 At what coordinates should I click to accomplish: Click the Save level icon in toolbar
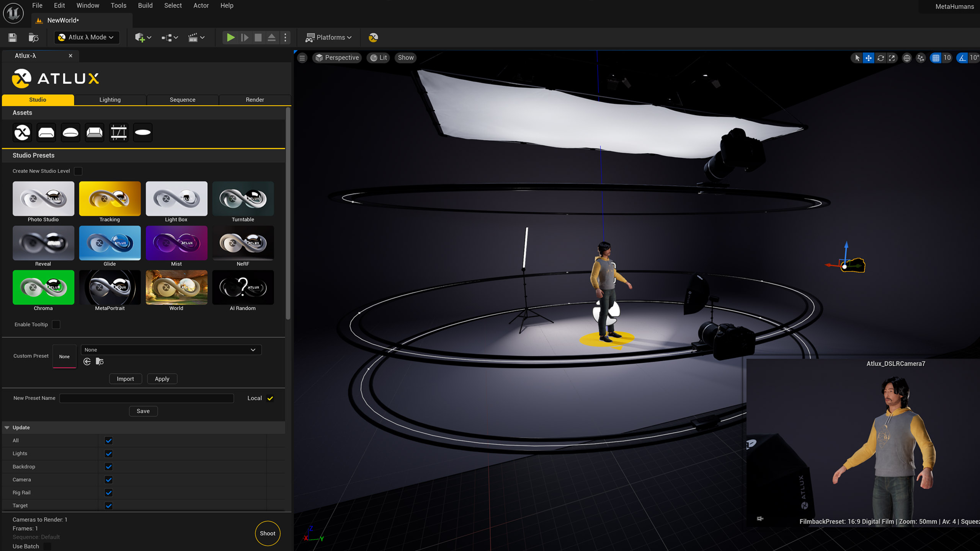pos(12,37)
